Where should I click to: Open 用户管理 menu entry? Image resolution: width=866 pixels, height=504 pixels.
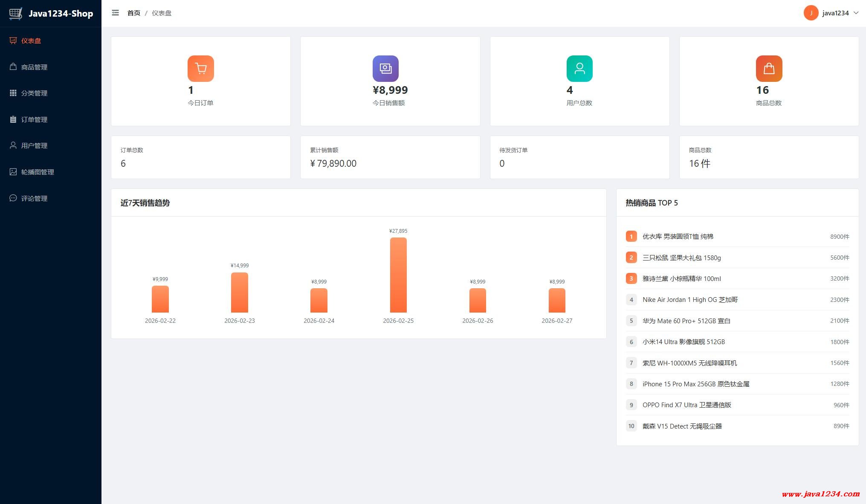tap(34, 146)
